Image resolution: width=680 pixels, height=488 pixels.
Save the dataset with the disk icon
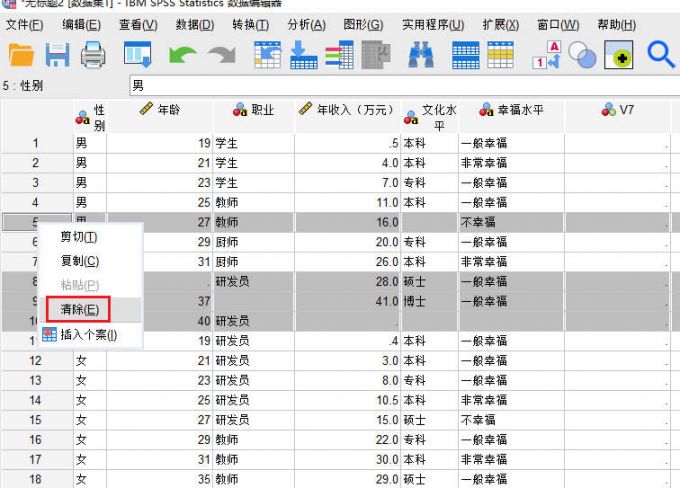(57, 55)
